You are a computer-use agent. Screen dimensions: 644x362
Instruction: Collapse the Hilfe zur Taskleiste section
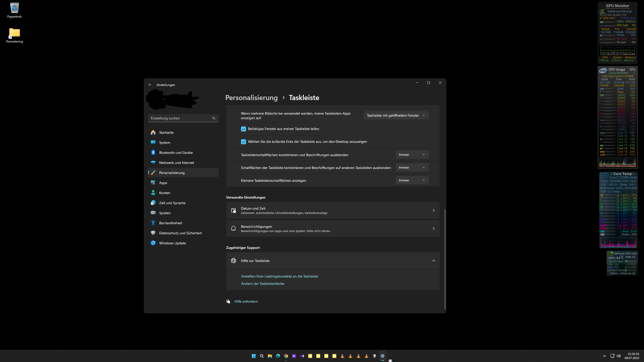434,261
